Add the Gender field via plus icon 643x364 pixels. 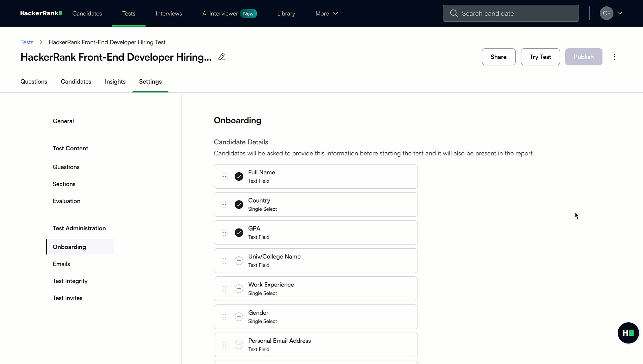tap(239, 317)
